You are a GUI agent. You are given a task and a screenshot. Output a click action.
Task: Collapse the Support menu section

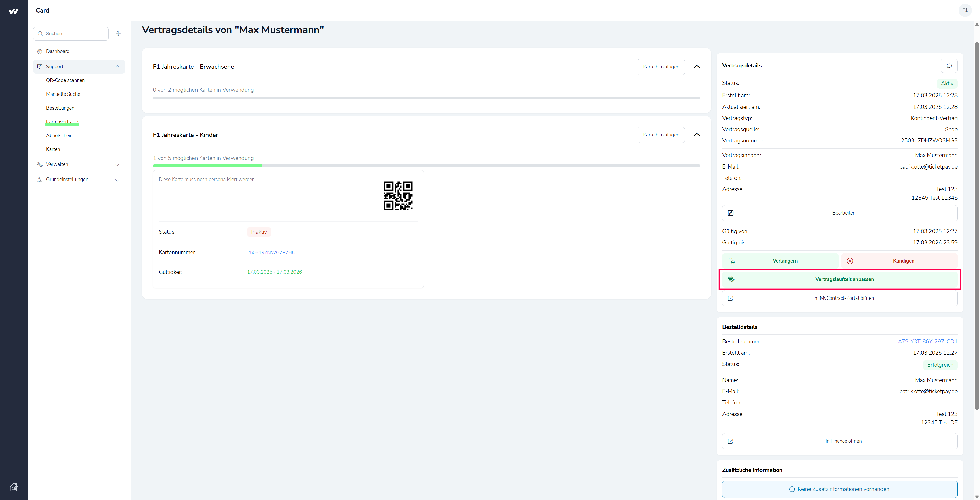(x=117, y=67)
